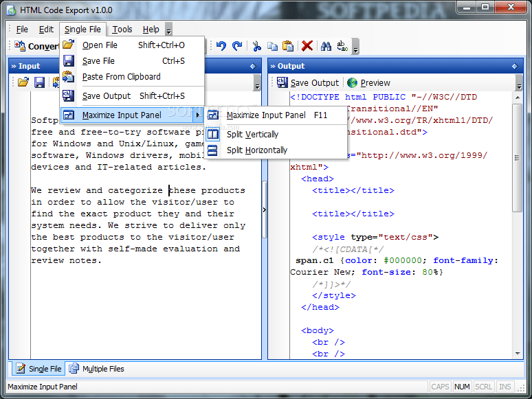Select Open File in the Single File menu
Viewport: 532px width, 399px height.
tap(133, 45)
